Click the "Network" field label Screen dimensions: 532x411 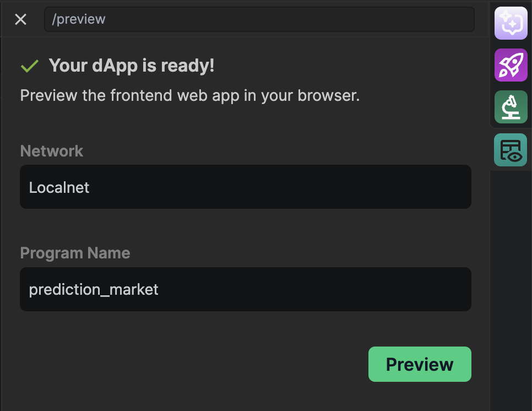51,151
